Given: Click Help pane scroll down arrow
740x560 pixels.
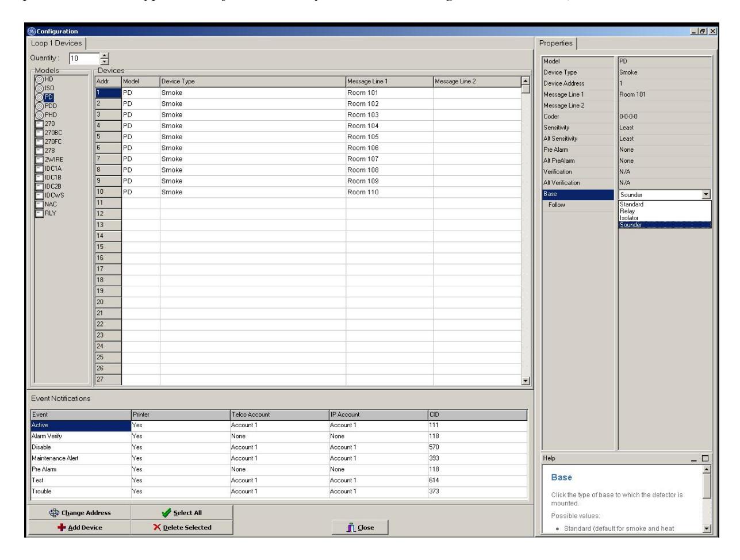Looking at the screenshot, I should pos(707,528).
